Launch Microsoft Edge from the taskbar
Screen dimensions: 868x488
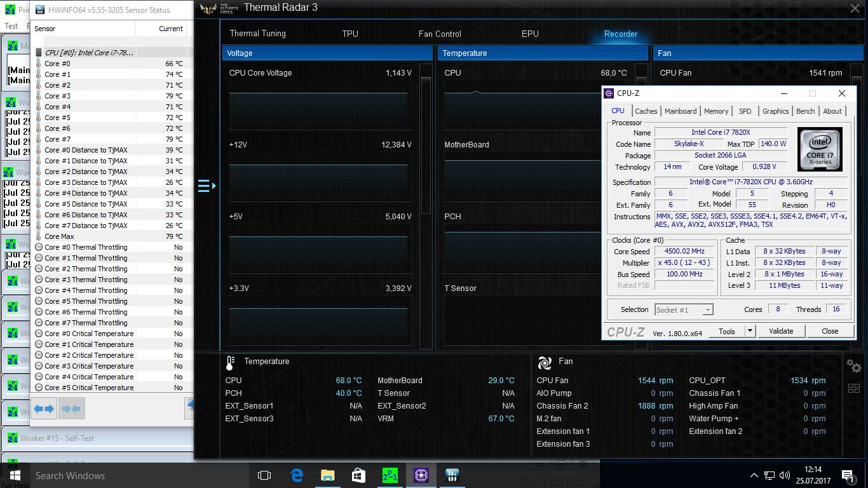point(297,475)
